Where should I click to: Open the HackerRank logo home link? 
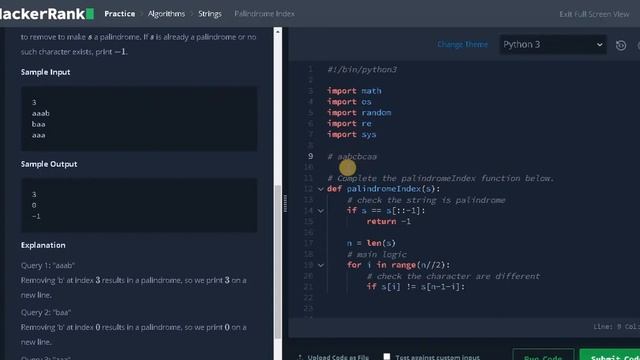click(47, 14)
